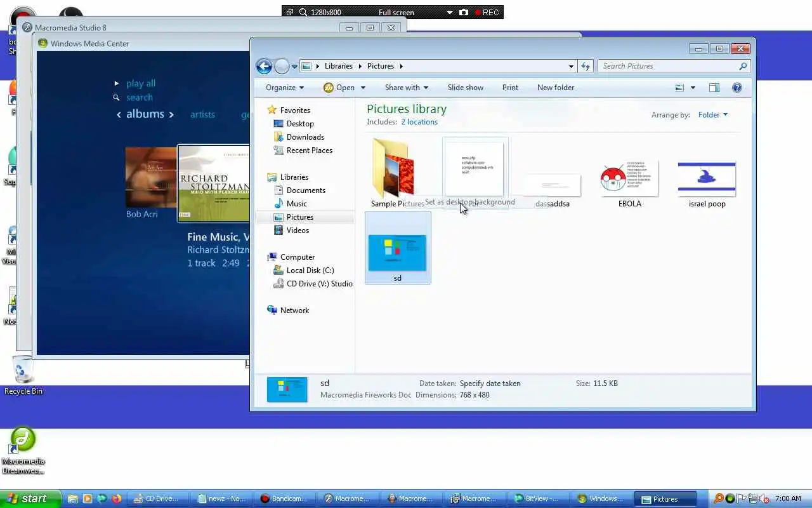Click the Firefox quick launch icon
Viewport: 812px width, 508px height.
tap(117, 499)
